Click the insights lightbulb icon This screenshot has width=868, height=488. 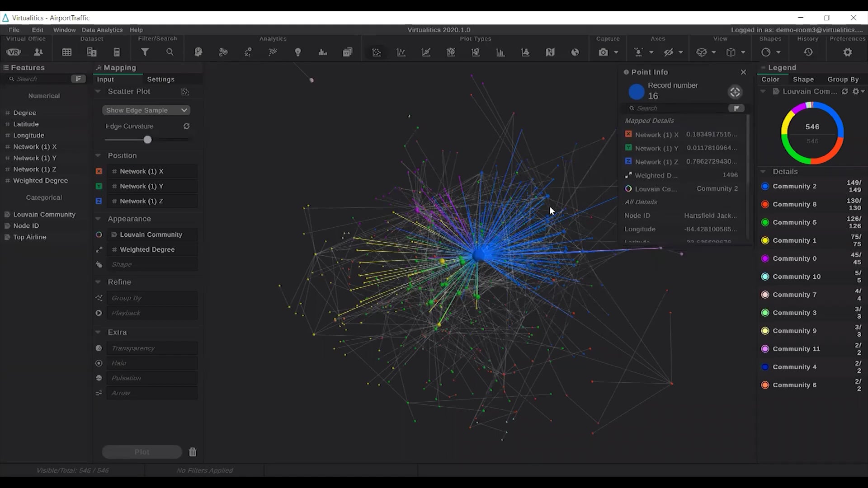[297, 52]
